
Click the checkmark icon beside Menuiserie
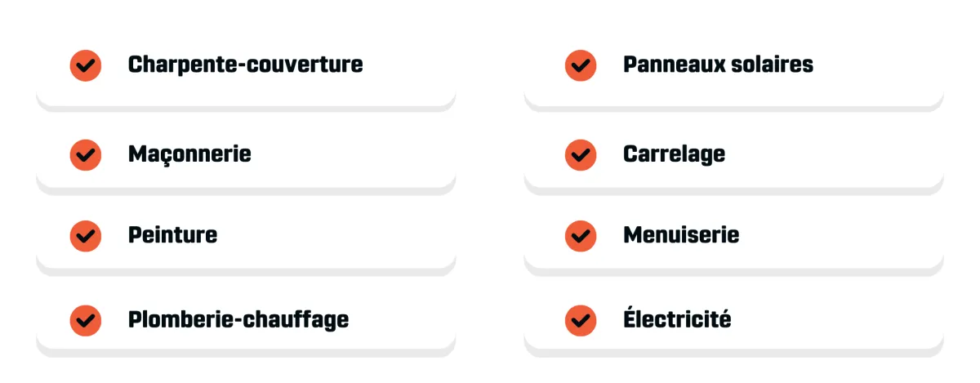pos(581,236)
